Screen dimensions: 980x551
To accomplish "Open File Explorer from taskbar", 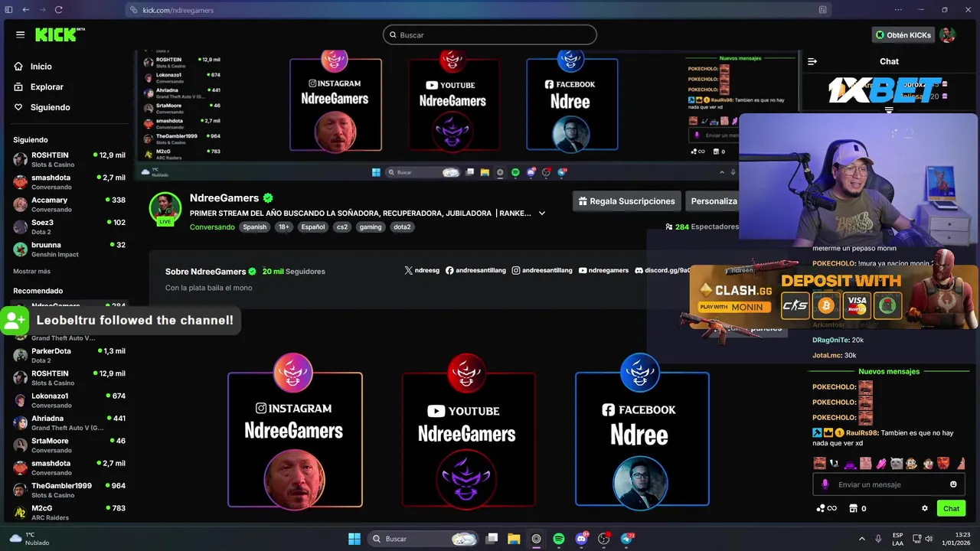I will click(x=514, y=539).
